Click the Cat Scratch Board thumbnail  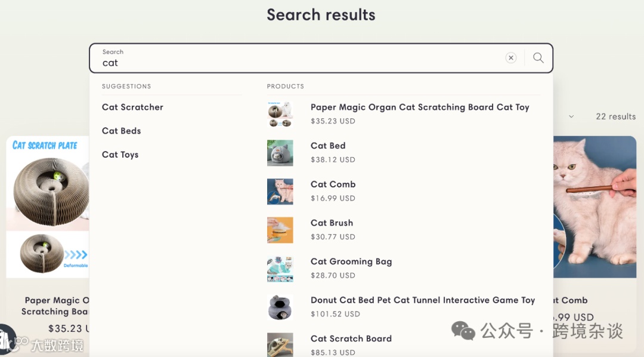coord(280,344)
